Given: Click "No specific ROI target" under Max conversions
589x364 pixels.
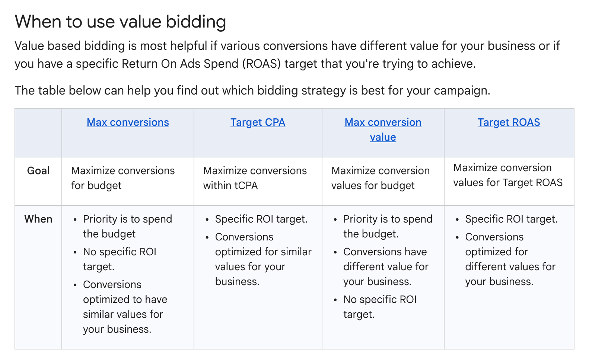Looking at the screenshot, I should pos(120,259).
